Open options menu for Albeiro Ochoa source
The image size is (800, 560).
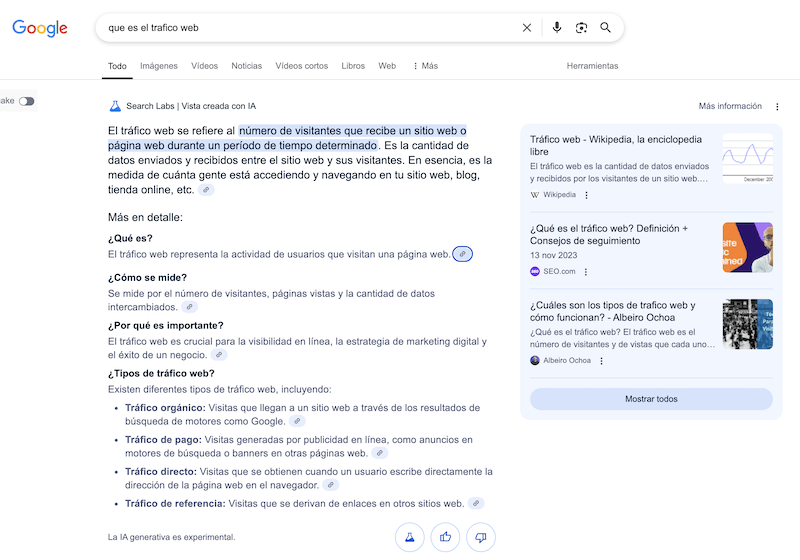[602, 361]
